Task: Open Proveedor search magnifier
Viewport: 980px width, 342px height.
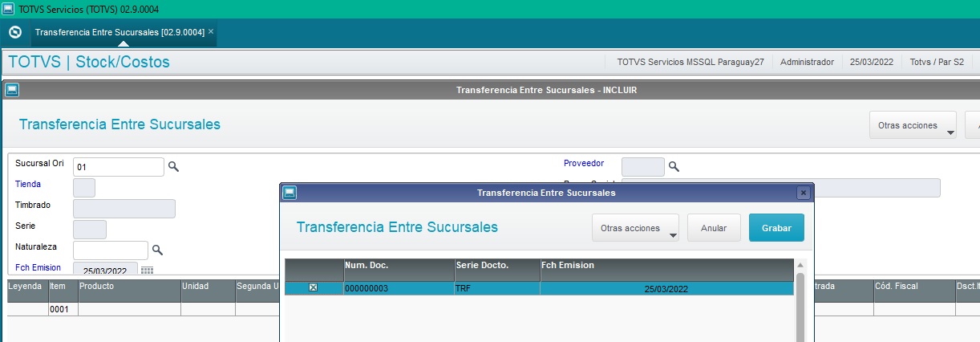Action: 674,166
